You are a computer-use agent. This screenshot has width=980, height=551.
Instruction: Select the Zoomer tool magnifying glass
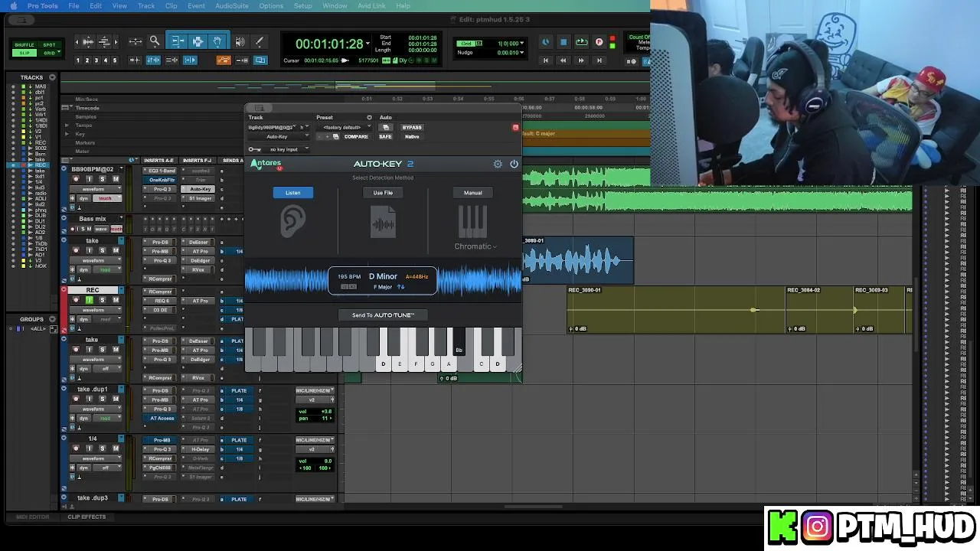coord(155,41)
